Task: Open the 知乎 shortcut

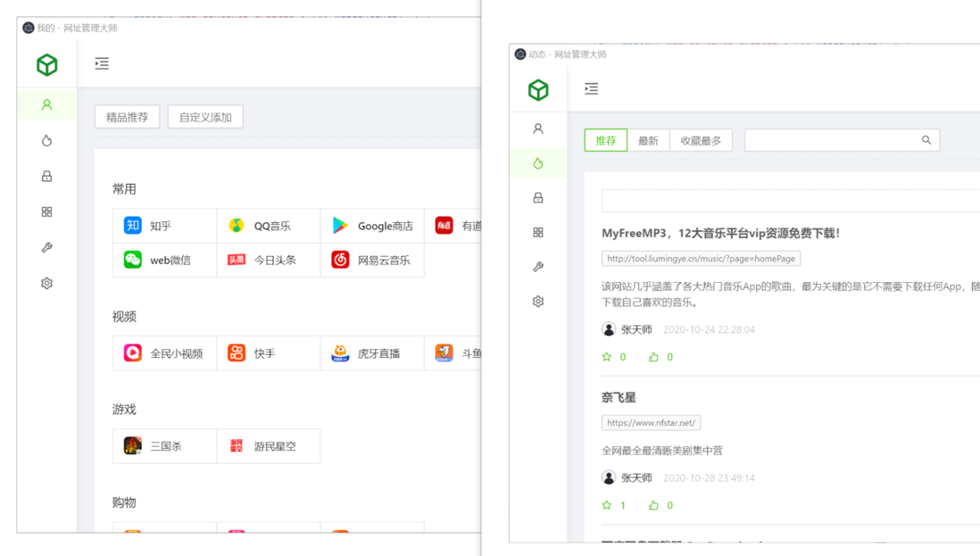Action: tap(164, 226)
